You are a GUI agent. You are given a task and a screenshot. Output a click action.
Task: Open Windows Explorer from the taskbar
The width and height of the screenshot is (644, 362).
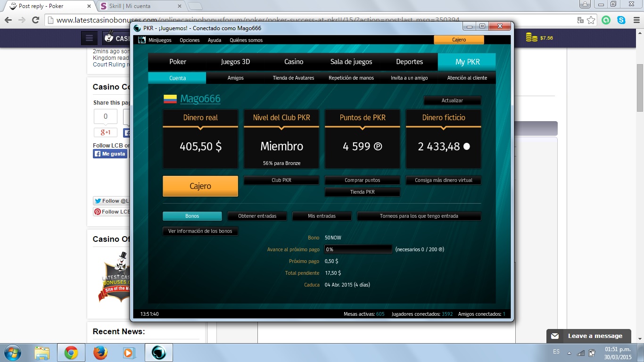click(x=42, y=353)
